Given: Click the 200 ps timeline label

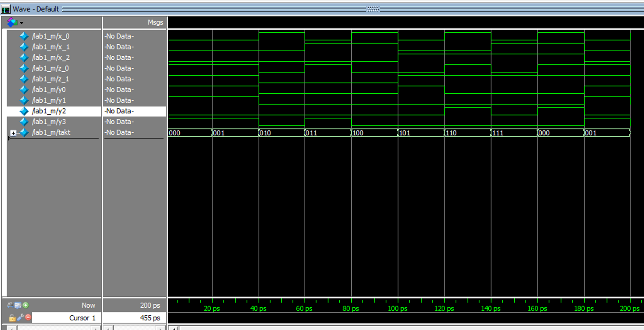Looking at the screenshot, I should (x=629, y=309).
